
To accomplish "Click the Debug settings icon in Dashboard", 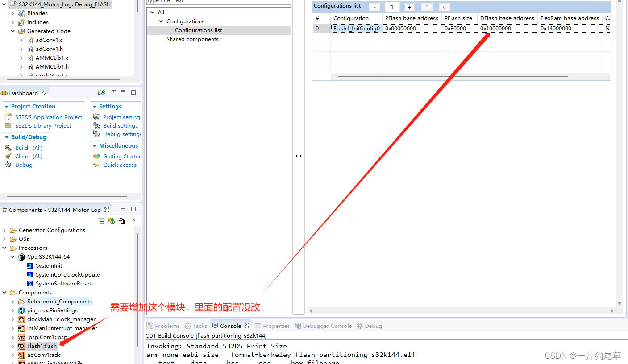I will point(96,134).
